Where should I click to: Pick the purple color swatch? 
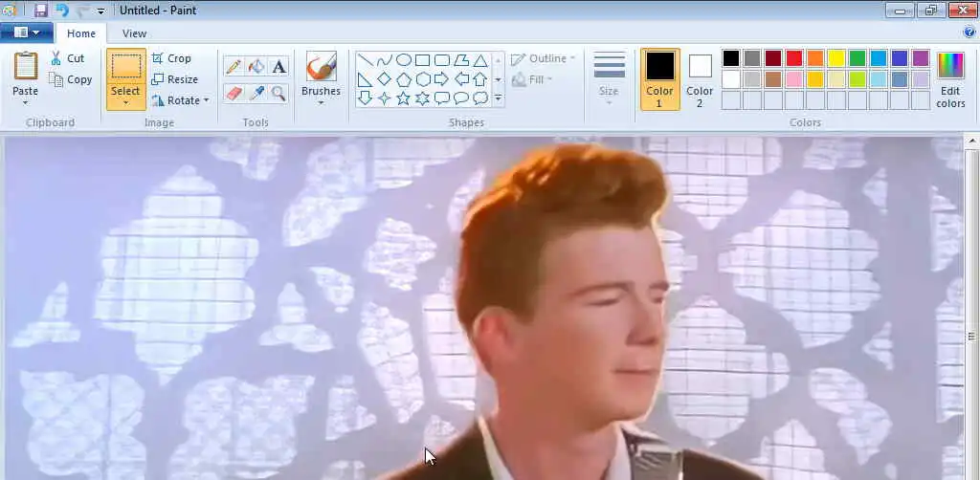coord(921,58)
